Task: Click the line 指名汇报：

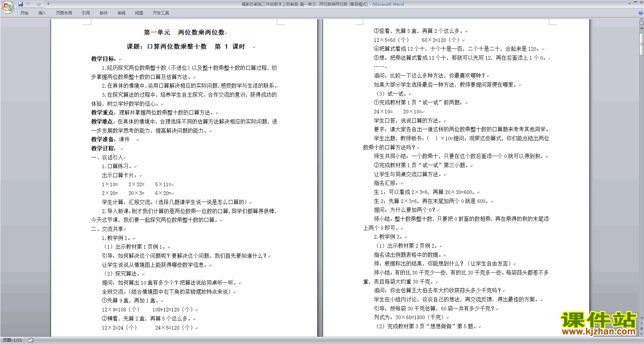Action: coord(387,183)
